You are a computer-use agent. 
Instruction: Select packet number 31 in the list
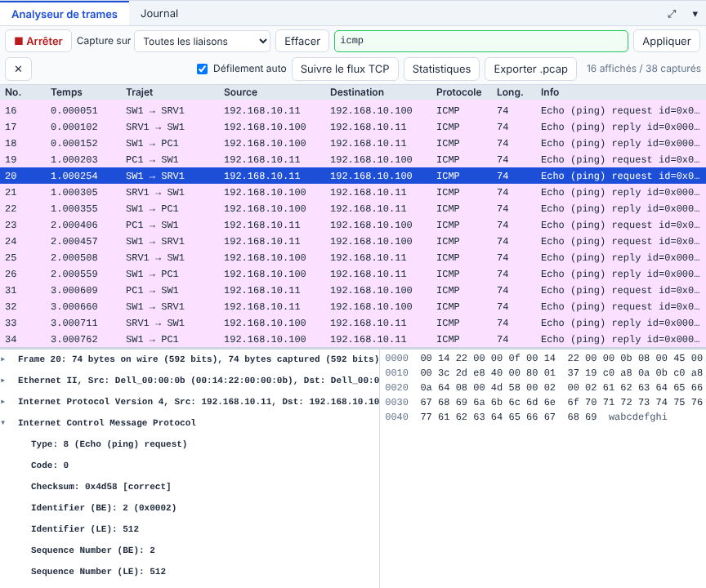tap(353, 290)
